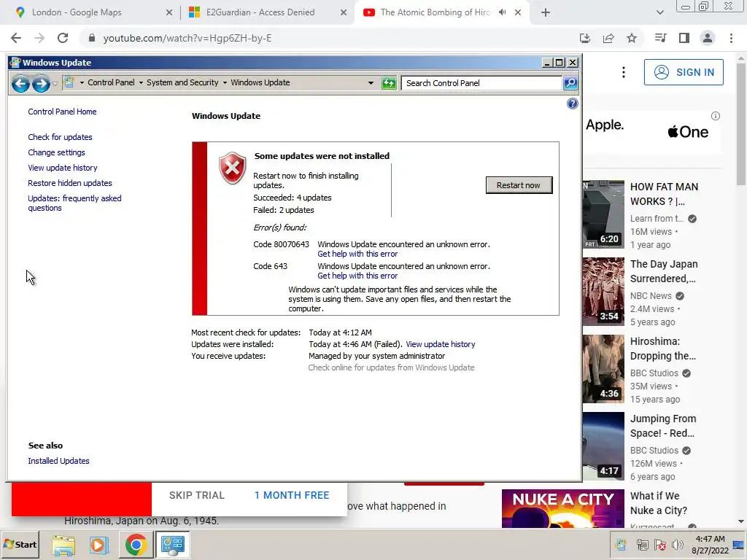Open the Apple One ad info icon
747x560 pixels.
coord(715,116)
